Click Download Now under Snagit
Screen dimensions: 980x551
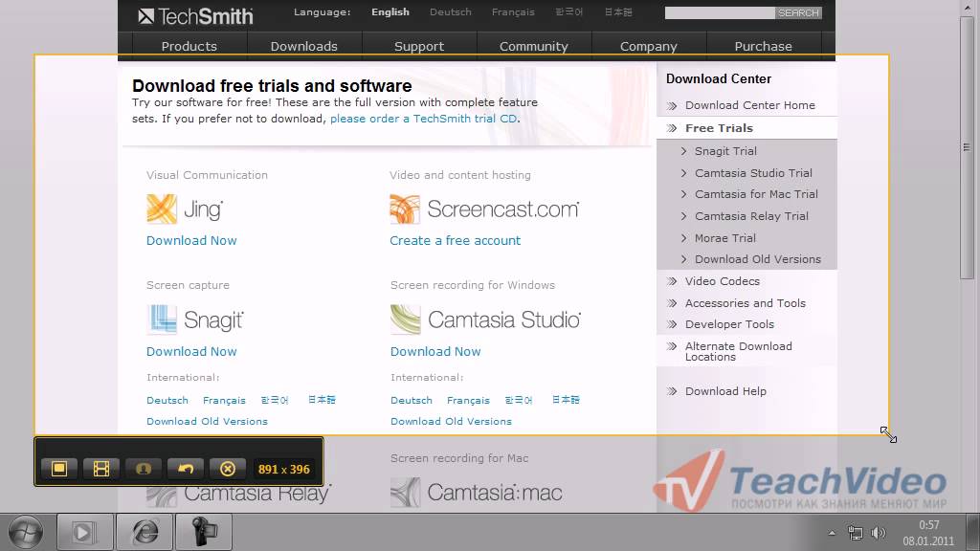pos(191,352)
